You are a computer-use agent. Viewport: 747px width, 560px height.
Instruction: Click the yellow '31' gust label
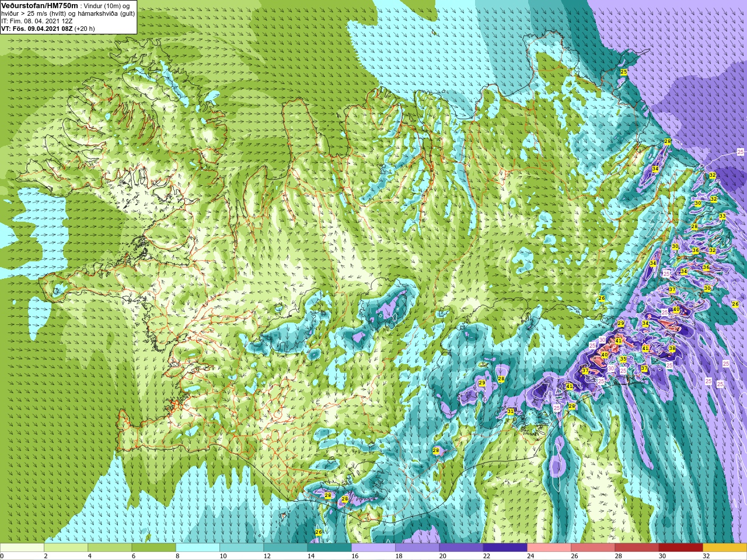[x=511, y=411]
